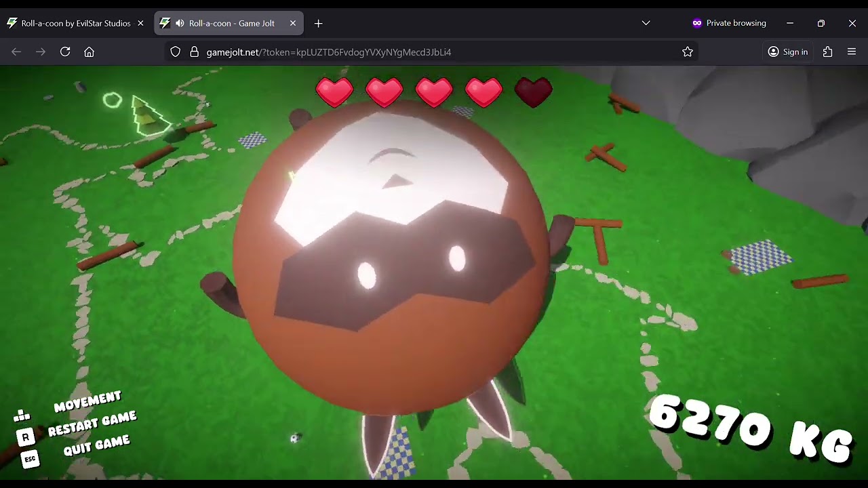Click the ESC key icon
The height and width of the screenshot is (488, 868).
coord(30,459)
